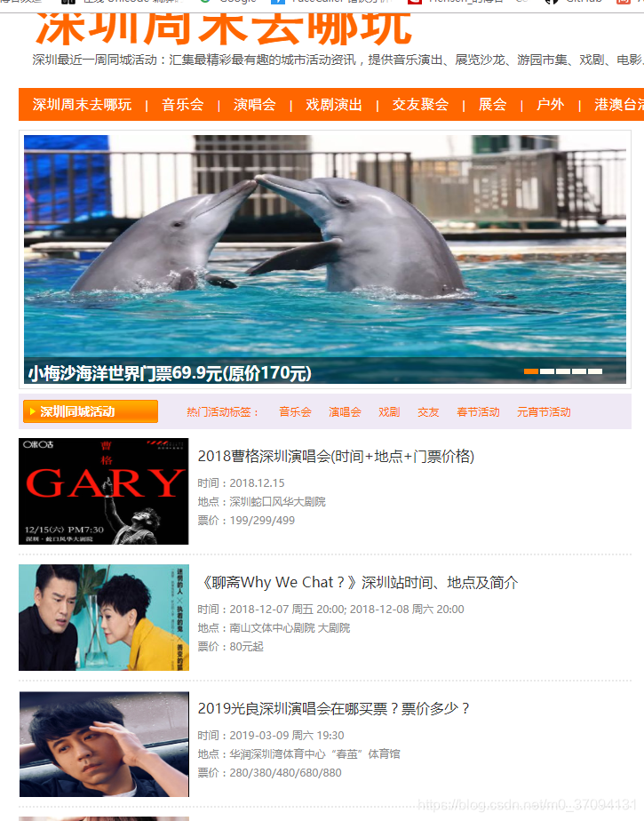Open the 音乐会 item in the orange navigation bar
The image size is (644, 821).
tap(182, 105)
